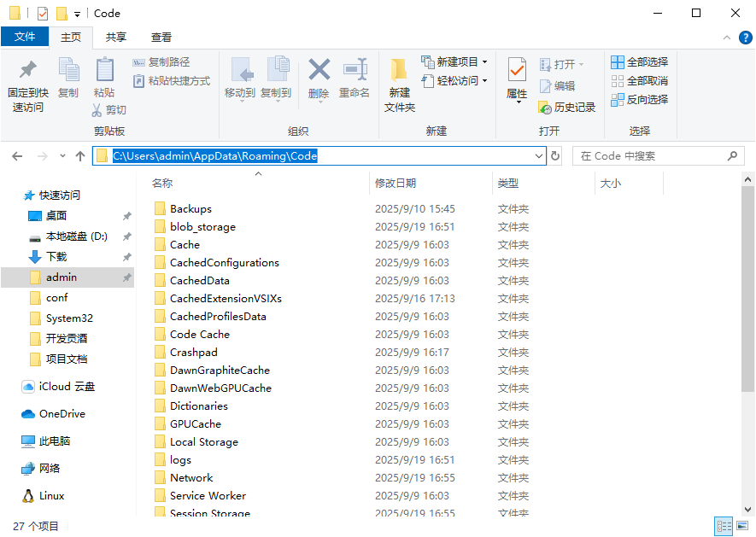The image size is (756, 537).
Task: Click Paste shortcut (粘贴快捷方式)
Action: (172, 81)
